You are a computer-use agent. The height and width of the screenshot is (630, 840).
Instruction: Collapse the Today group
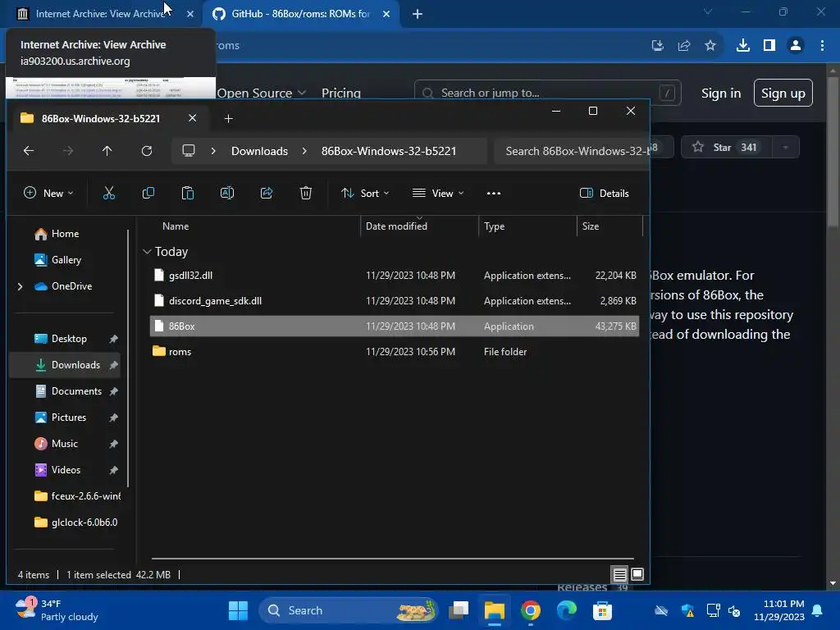pyautogui.click(x=148, y=252)
